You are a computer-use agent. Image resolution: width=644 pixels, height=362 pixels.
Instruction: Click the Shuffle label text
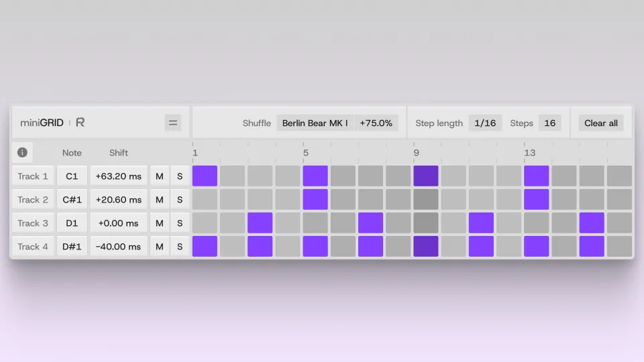tap(257, 123)
